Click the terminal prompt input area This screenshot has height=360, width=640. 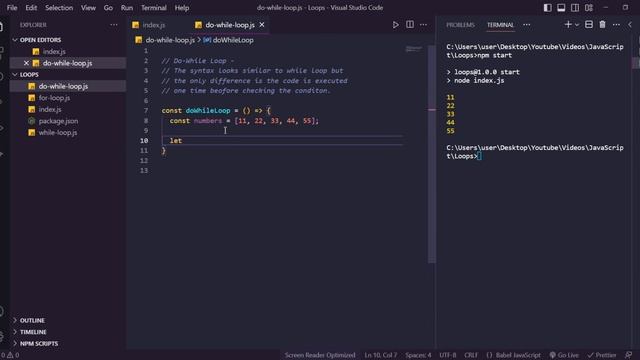point(480,156)
